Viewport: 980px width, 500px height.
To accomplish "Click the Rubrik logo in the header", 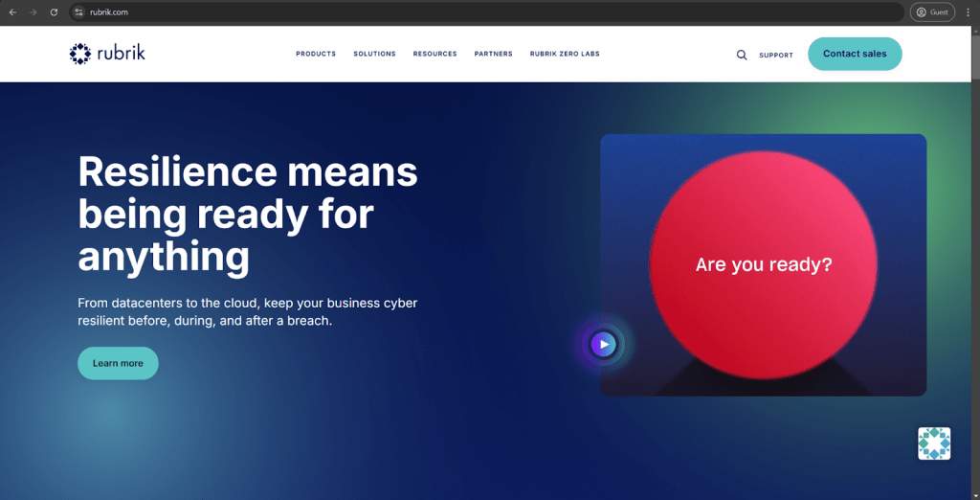I will [107, 54].
